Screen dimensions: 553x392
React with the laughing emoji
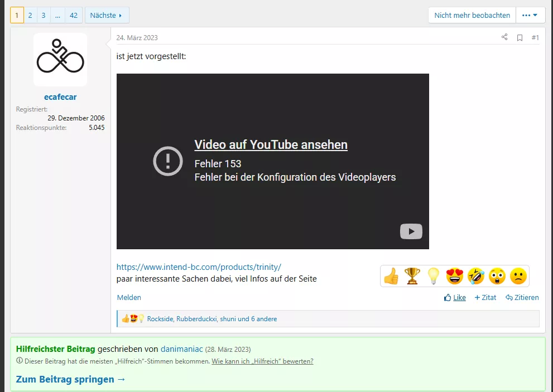click(x=476, y=276)
